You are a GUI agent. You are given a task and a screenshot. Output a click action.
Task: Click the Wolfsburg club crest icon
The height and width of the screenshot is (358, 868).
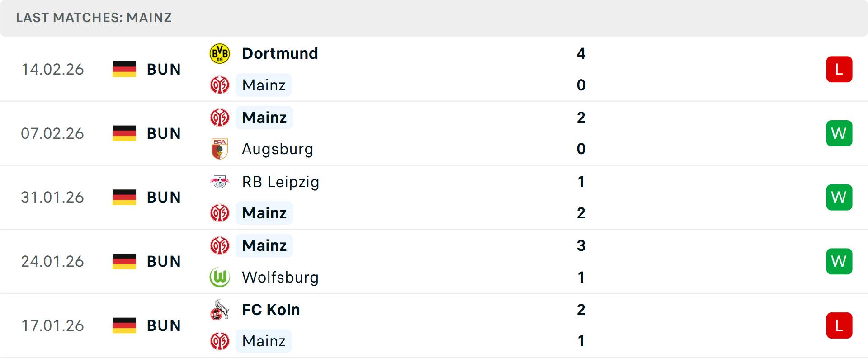click(x=220, y=277)
